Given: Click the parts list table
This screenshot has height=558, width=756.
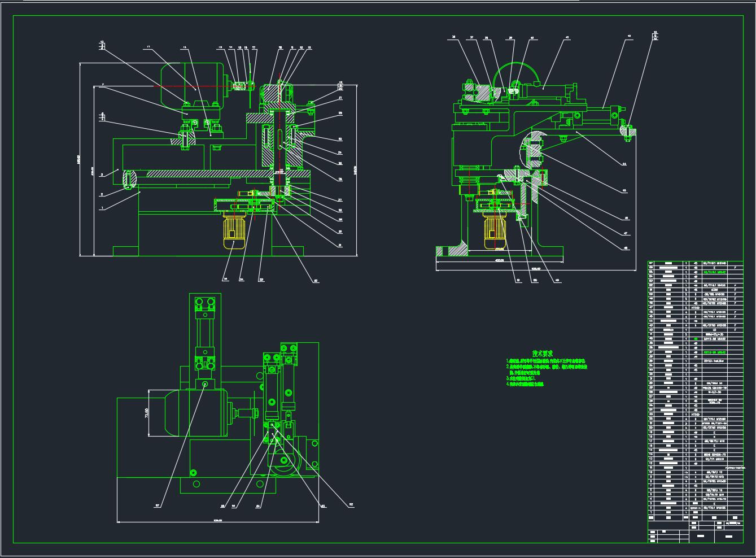Looking at the screenshot, I should click(694, 390).
